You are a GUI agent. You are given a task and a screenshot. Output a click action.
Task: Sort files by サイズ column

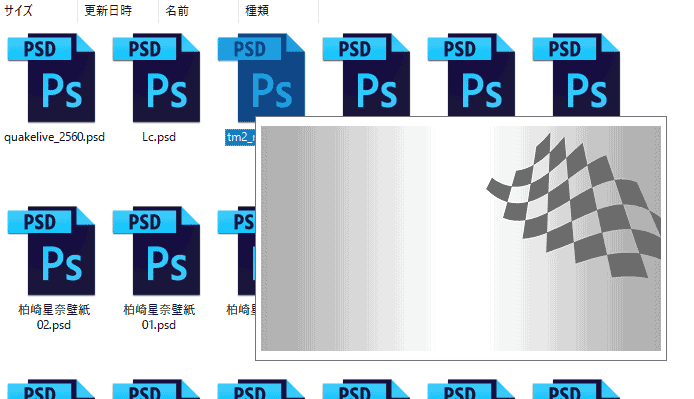pos(18,11)
